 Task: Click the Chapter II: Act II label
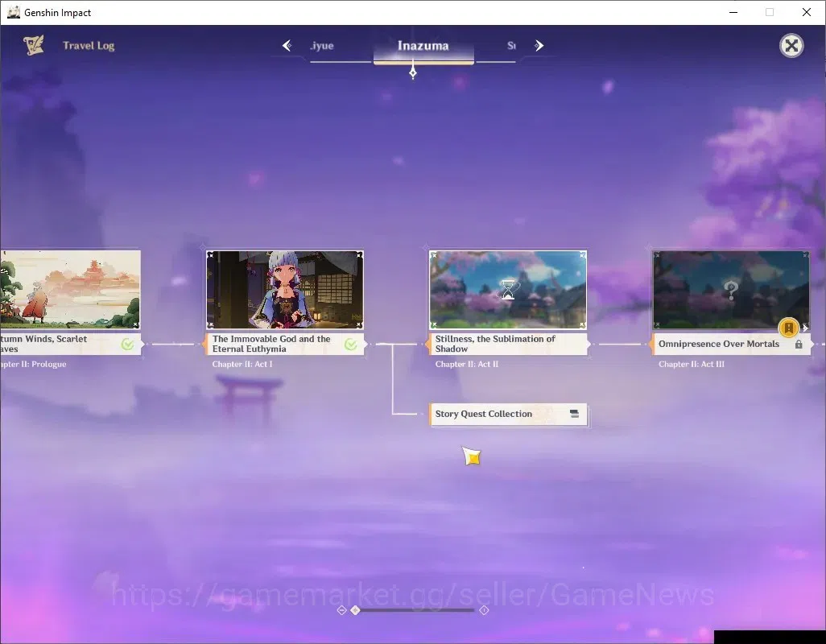tap(467, 364)
